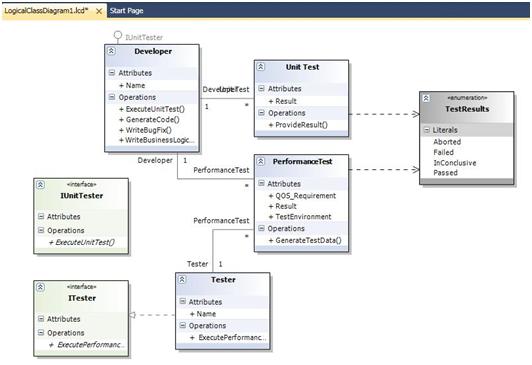Select the GenerateCode() operation in Developer
The image size is (532, 365).
tap(149, 119)
